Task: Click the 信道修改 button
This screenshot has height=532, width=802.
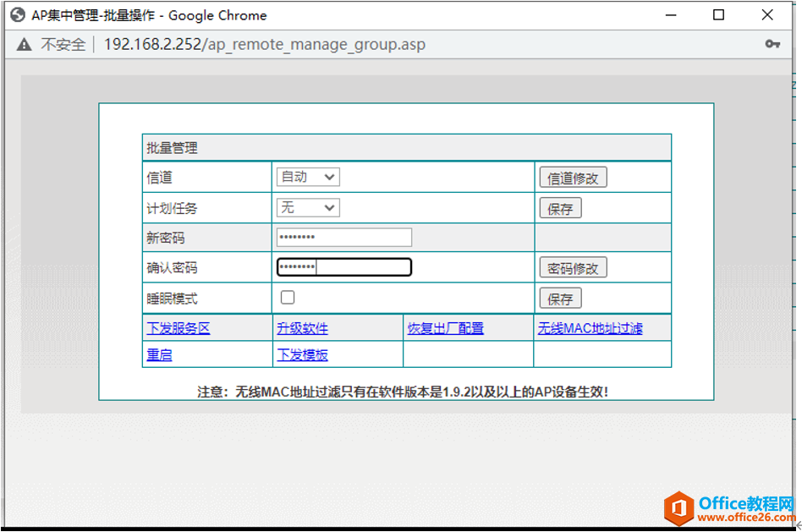Action: [x=573, y=178]
